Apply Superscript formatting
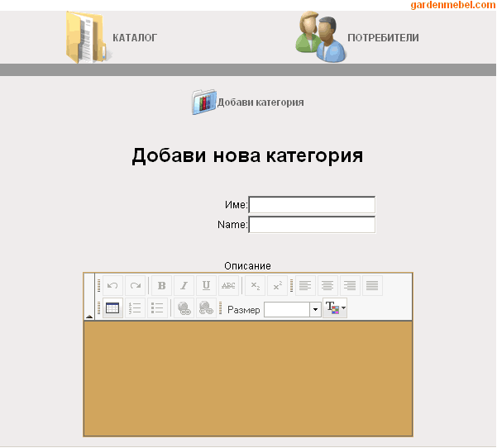The width and height of the screenshot is (497, 448). pos(277,285)
